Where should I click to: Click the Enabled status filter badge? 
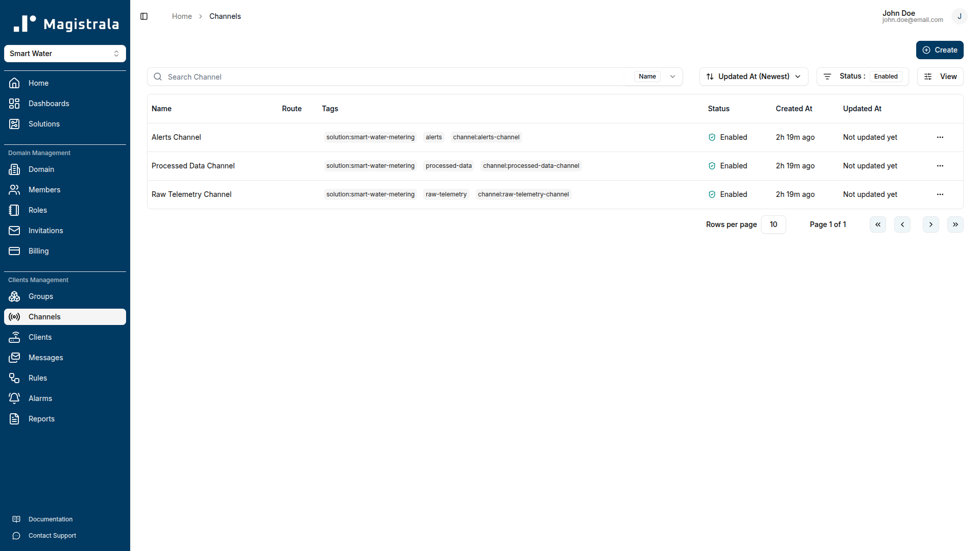click(886, 76)
